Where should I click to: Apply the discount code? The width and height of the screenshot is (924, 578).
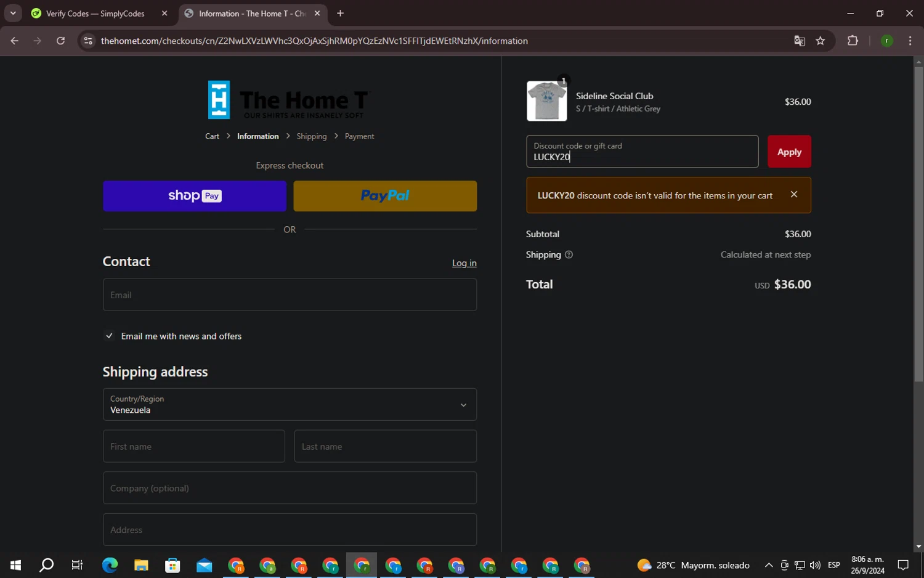click(x=789, y=152)
